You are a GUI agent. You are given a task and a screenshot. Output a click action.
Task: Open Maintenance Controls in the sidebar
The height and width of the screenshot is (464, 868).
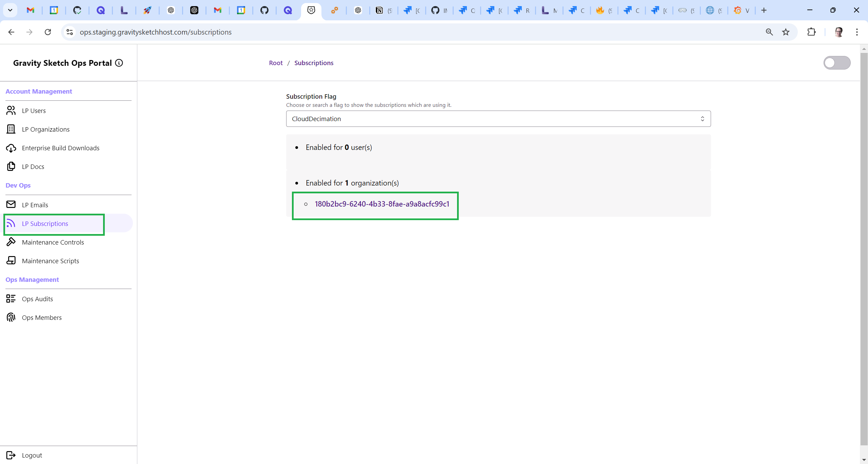53,242
